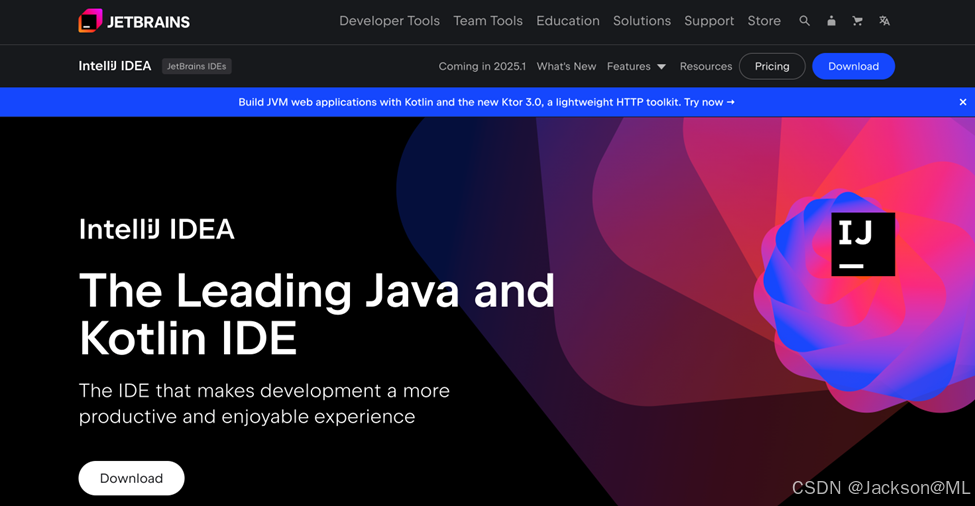The image size is (975, 506).
Task: Open the Coming in 2025.1 link
Action: [x=482, y=66]
